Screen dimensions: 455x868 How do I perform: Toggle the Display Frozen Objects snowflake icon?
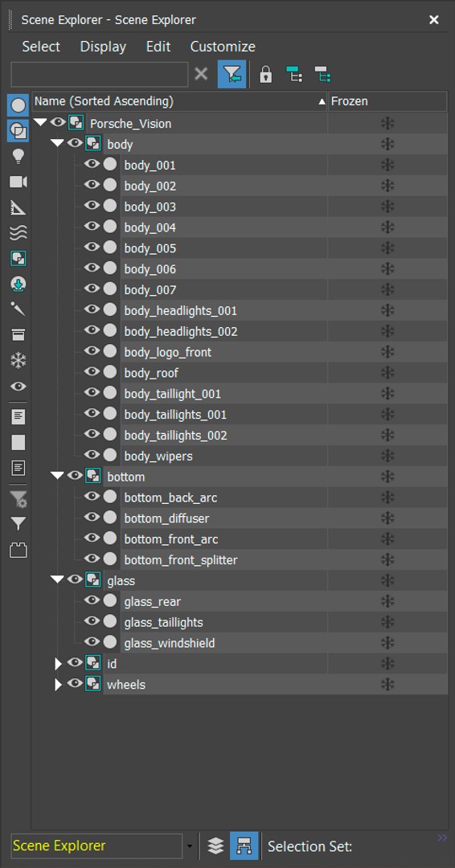click(x=18, y=361)
